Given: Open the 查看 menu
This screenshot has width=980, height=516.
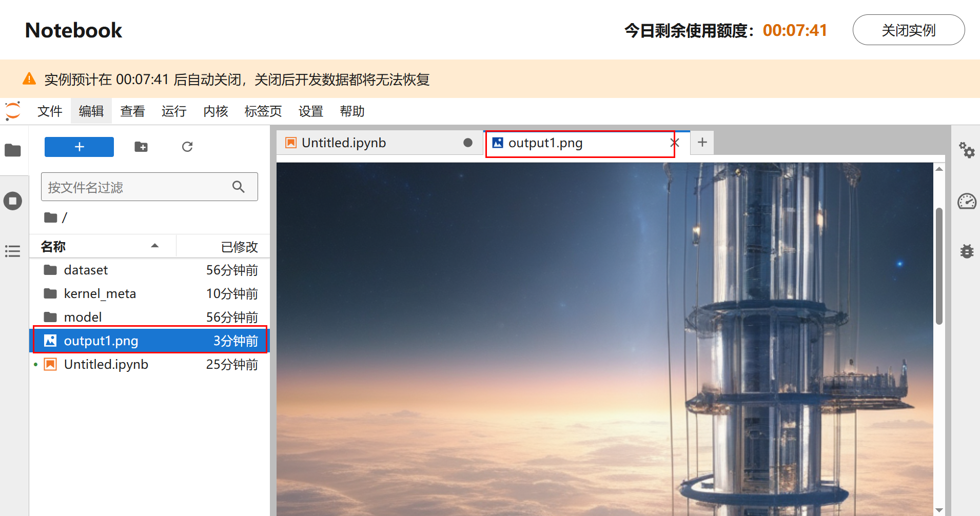Looking at the screenshot, I should (132, 111).
